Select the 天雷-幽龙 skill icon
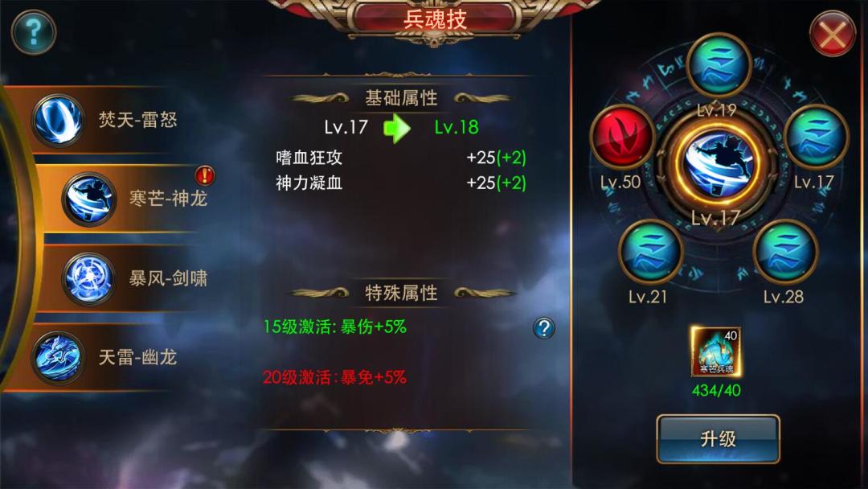Screen dimensions: 868x489 [58, 358]
